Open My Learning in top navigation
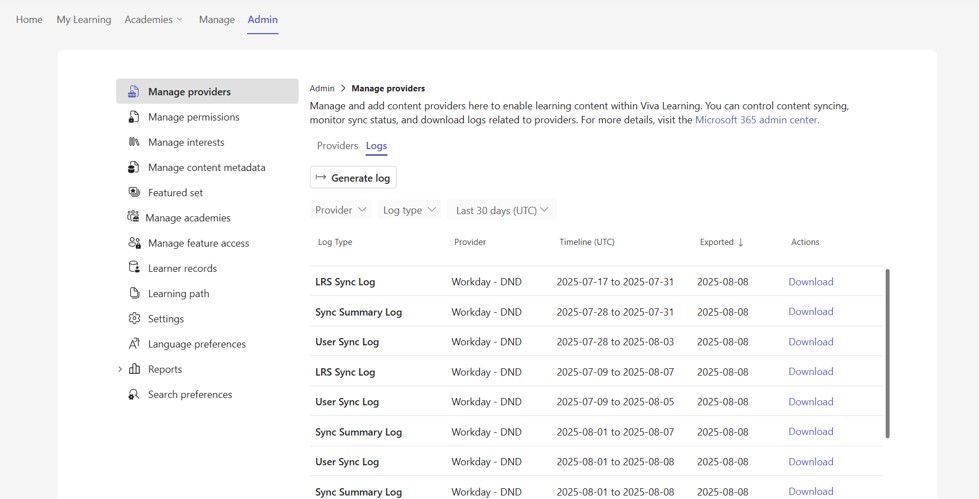Viewport: 979px width, 499px height. [x=84, y=19]
